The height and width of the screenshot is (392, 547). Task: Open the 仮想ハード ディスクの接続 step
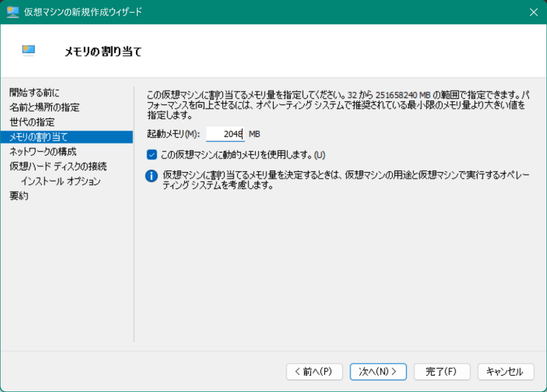[x=58, y=166]
